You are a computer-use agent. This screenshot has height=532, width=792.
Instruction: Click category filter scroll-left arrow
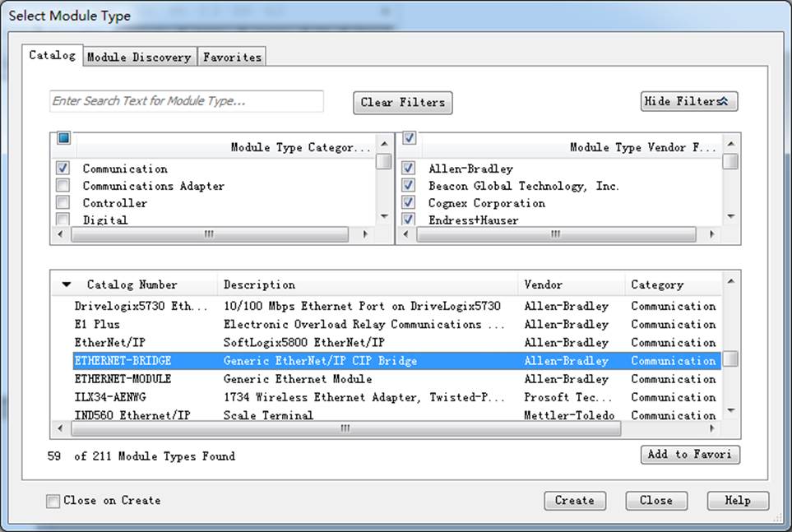click(x=61, y=234)
